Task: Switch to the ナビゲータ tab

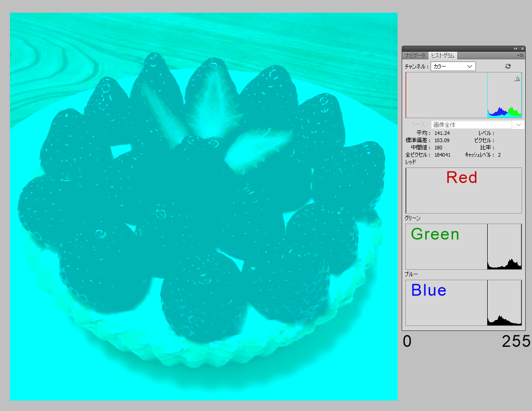Action: click(x=415, y=55)
